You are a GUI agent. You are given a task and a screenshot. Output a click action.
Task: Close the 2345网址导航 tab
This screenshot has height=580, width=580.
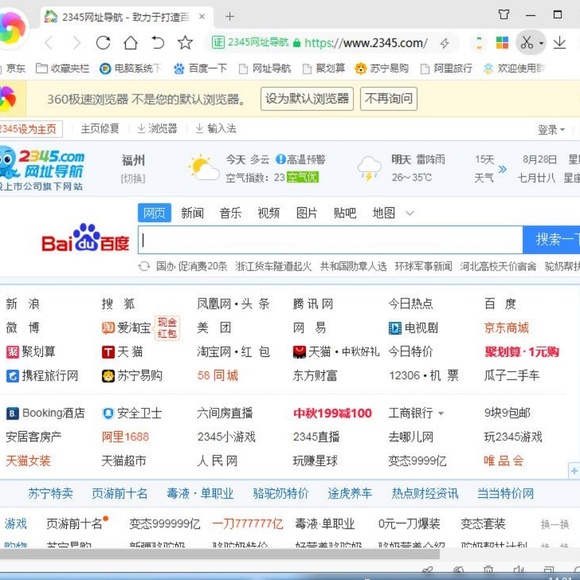(x=202, y=16)
